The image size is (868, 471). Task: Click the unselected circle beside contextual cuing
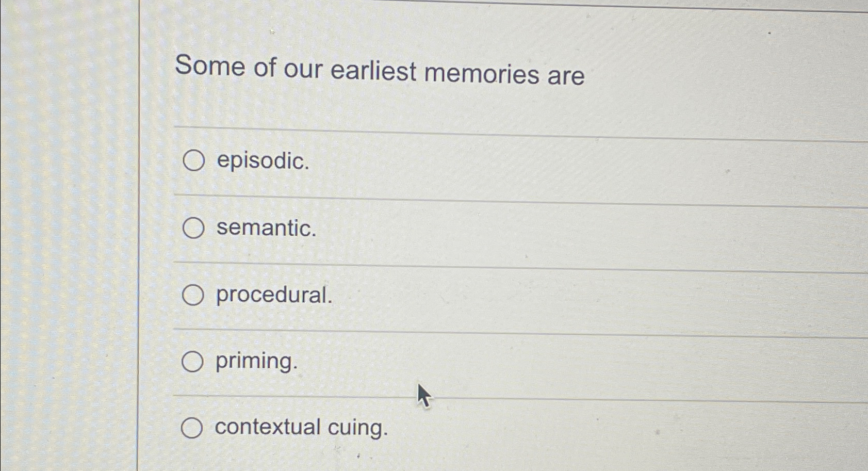(193, 428)
